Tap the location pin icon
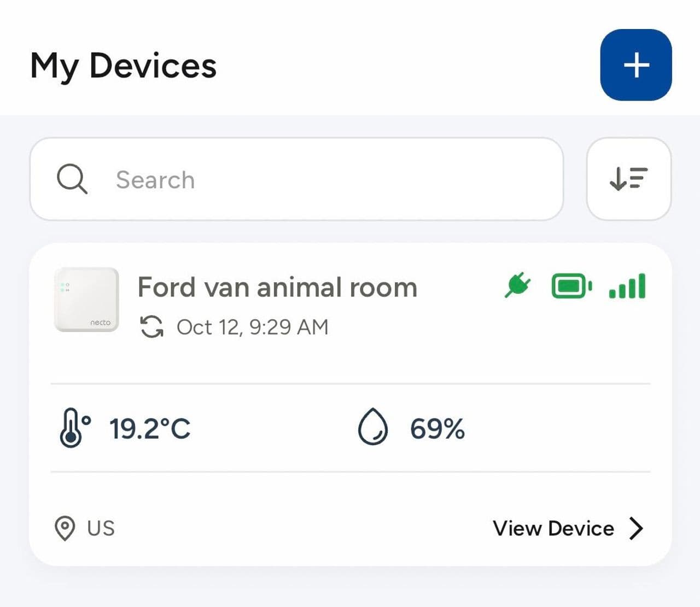 coord(65,528)
